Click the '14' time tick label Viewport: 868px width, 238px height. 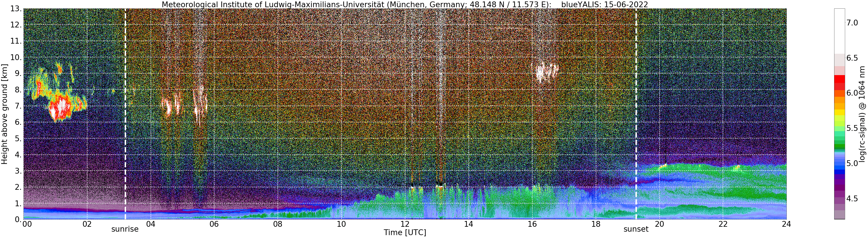468,224
